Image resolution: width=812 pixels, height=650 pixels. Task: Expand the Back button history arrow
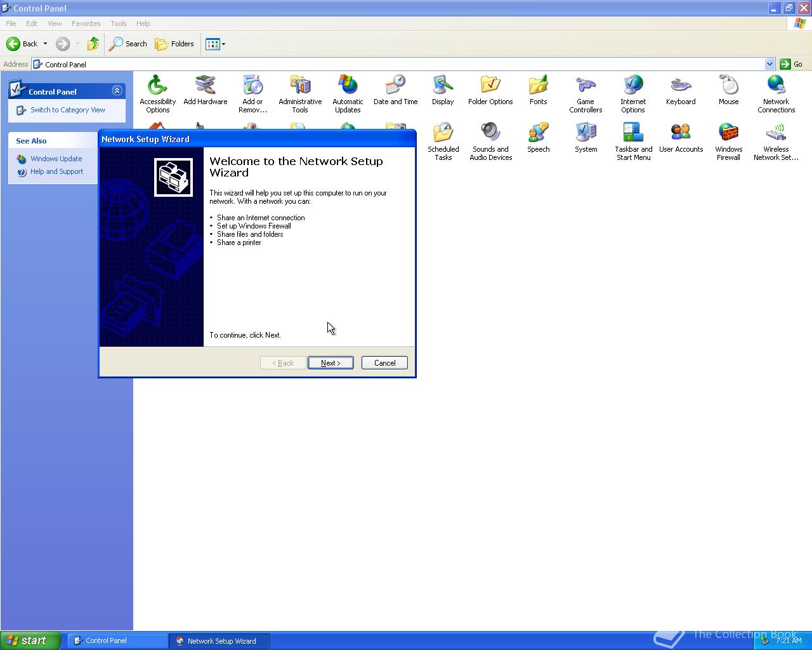(45, 44)
